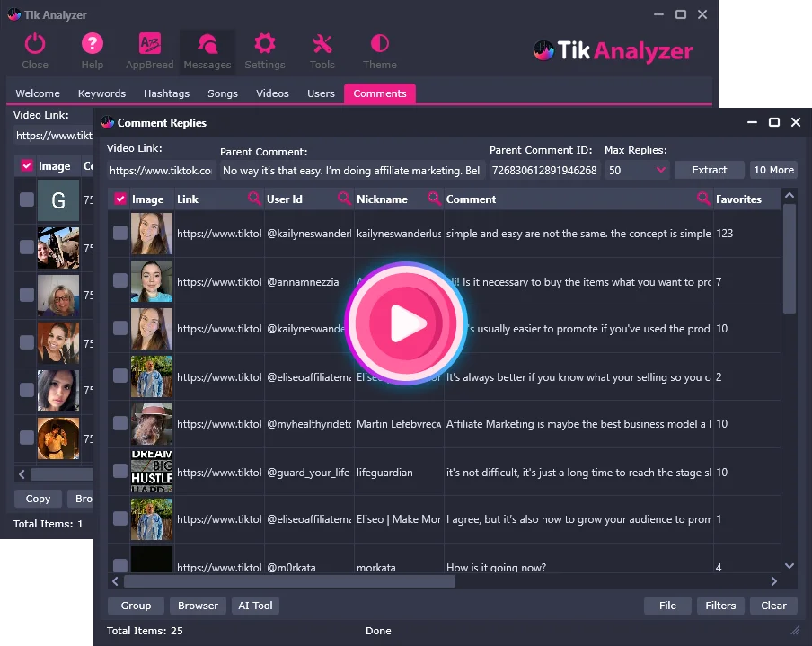Check the @guard_your_life row checkbox
The image size is (812, 646).
tap(120, 471)
